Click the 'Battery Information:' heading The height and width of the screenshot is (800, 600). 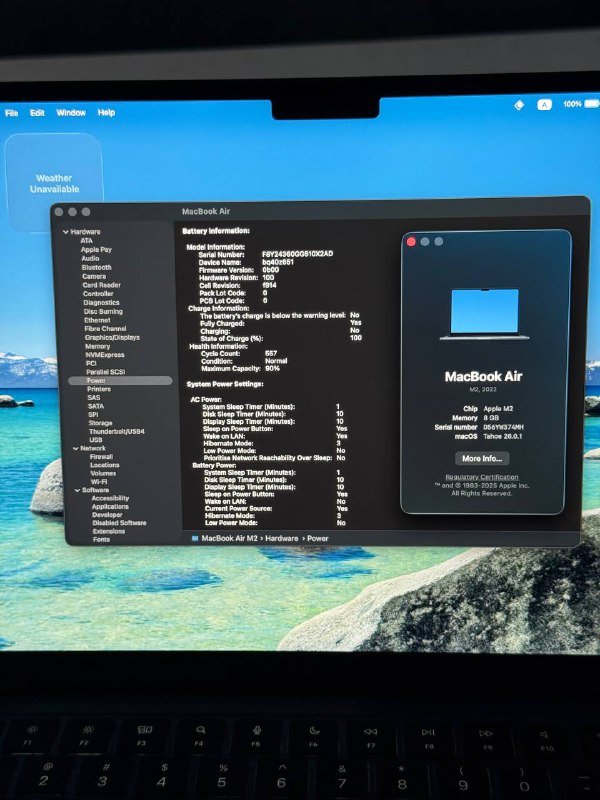pos(216,231)
